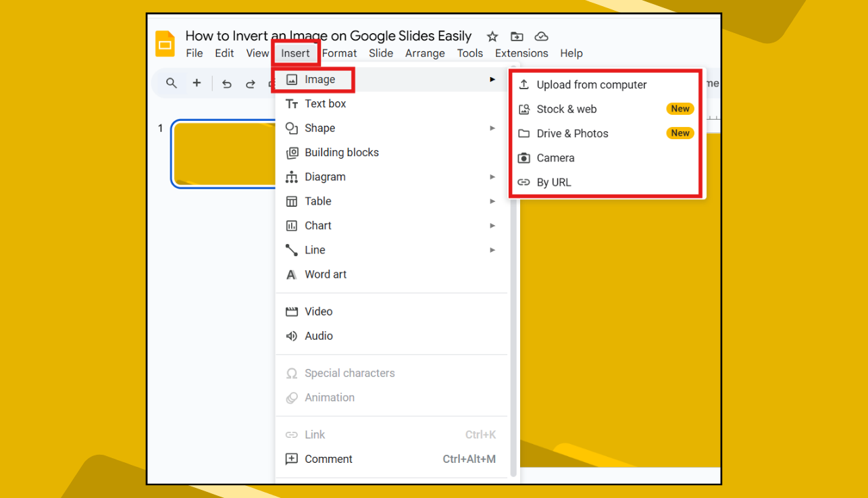Choose Upload from computer
This screenshot has height=498, width=868.
click(591, 84)
